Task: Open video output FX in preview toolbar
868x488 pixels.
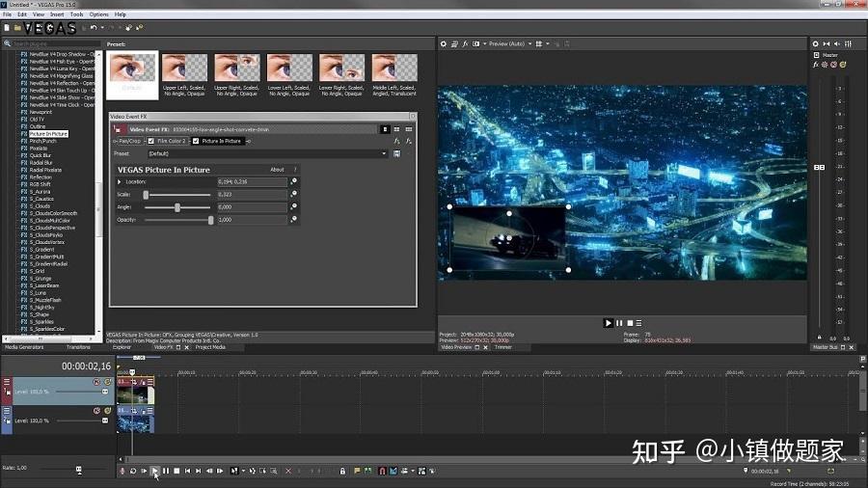Action: (465, 43)
